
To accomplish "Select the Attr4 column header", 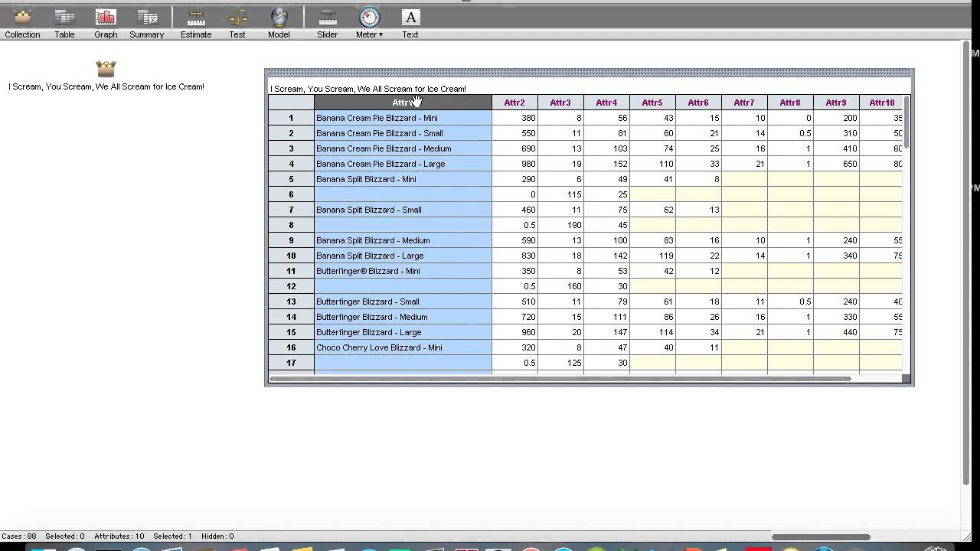I will (x=606, y=103).
